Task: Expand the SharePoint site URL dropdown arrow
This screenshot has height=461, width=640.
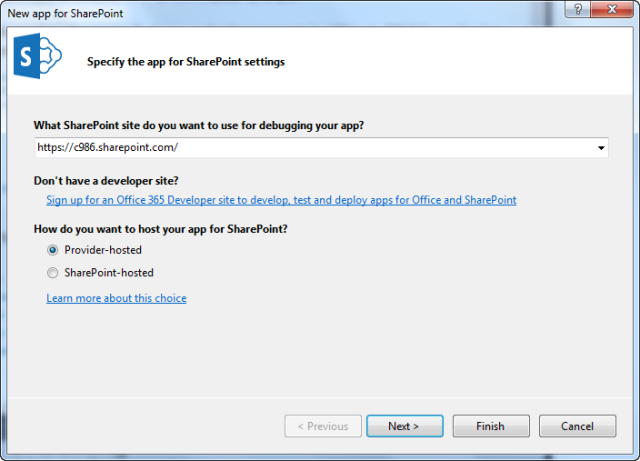Action: coord(601,148)
